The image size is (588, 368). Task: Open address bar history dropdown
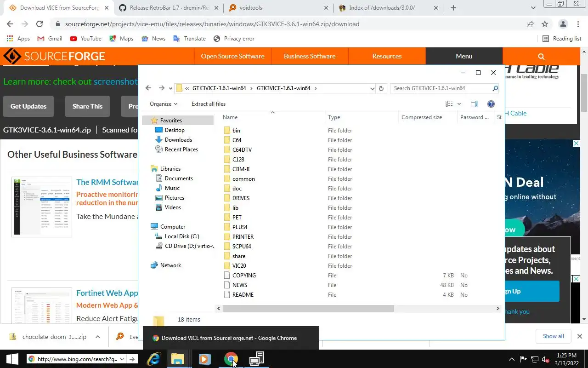[372, 88]
